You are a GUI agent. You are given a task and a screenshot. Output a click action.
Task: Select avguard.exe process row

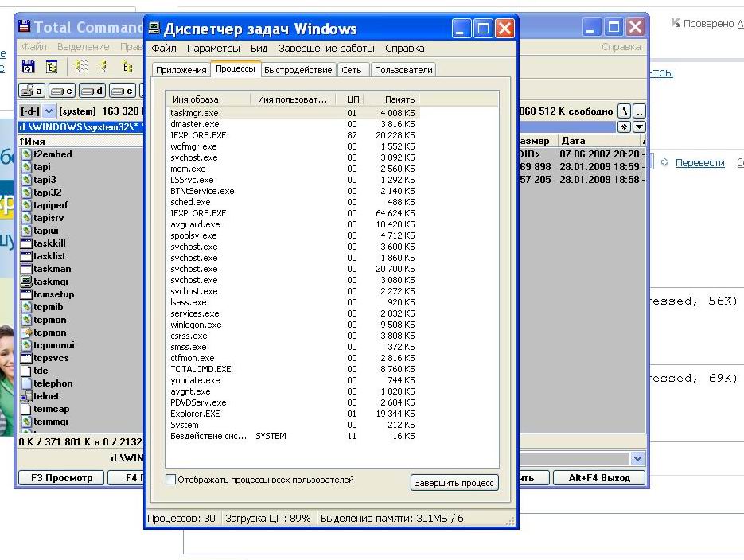[x=294, y=224]
